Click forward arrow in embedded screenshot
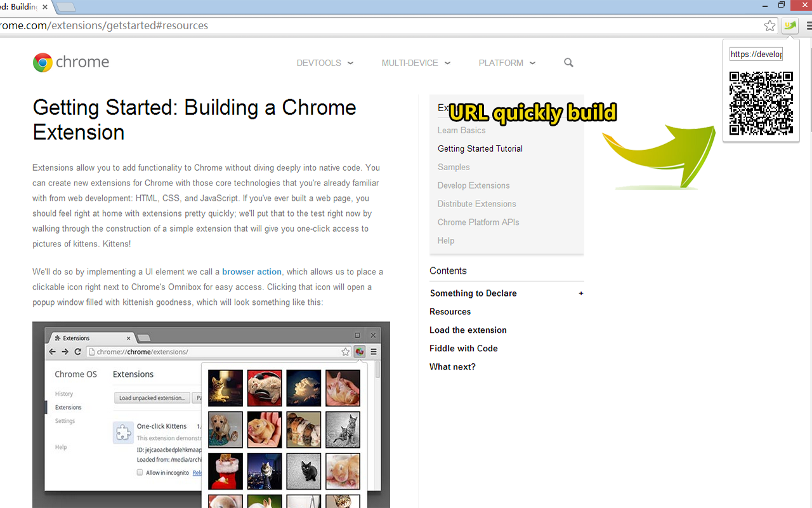Screen dimensions: 812x508 (x=65, y=352)
